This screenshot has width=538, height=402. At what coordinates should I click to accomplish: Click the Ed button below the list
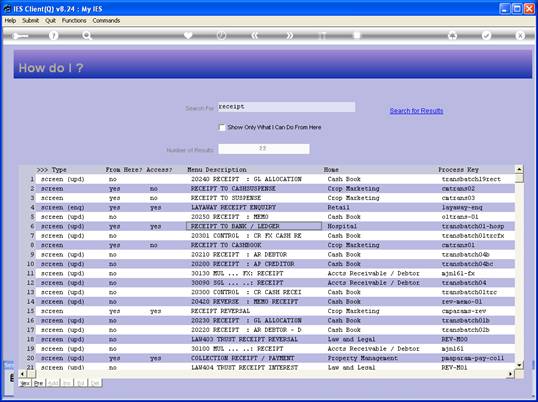point(81,383)
